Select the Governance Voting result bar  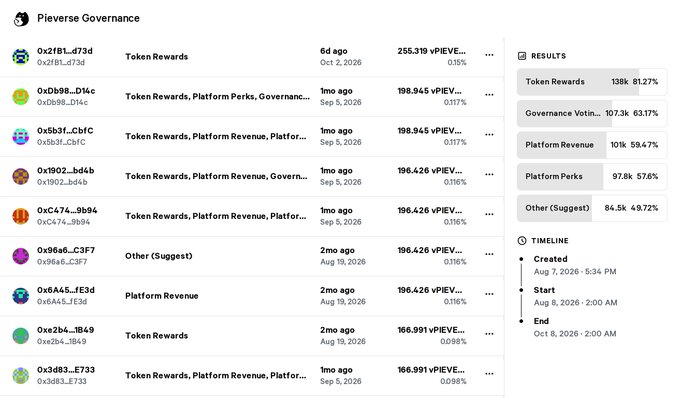592,113
